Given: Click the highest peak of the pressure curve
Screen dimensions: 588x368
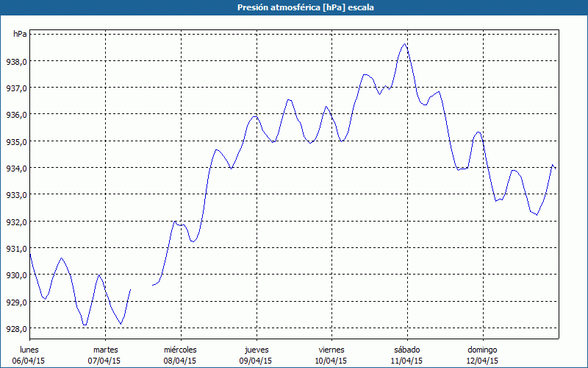Looking at the screenshot, I should coord(405,44).
